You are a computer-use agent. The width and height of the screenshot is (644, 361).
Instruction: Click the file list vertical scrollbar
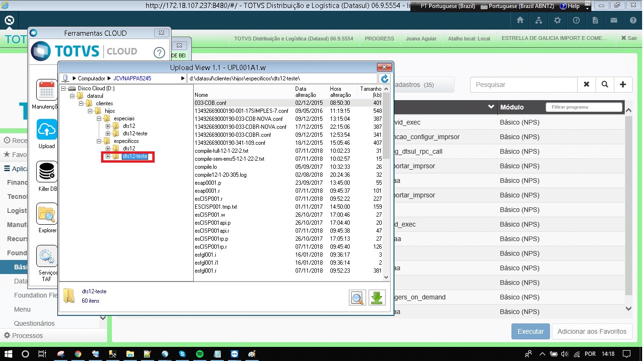click(386, 183)
